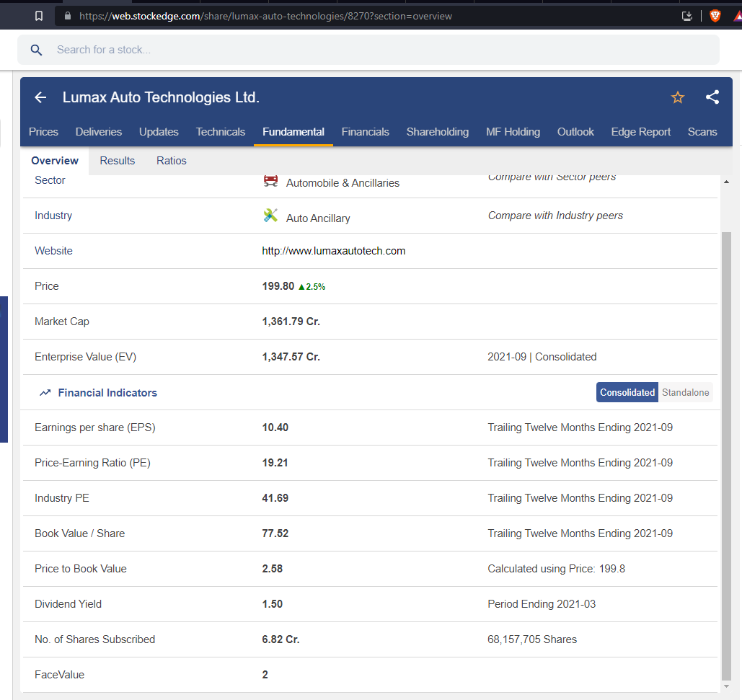Click Period Ending 2021-03 text
This screenshot has height=700, width=742.
tap(542, 604)
